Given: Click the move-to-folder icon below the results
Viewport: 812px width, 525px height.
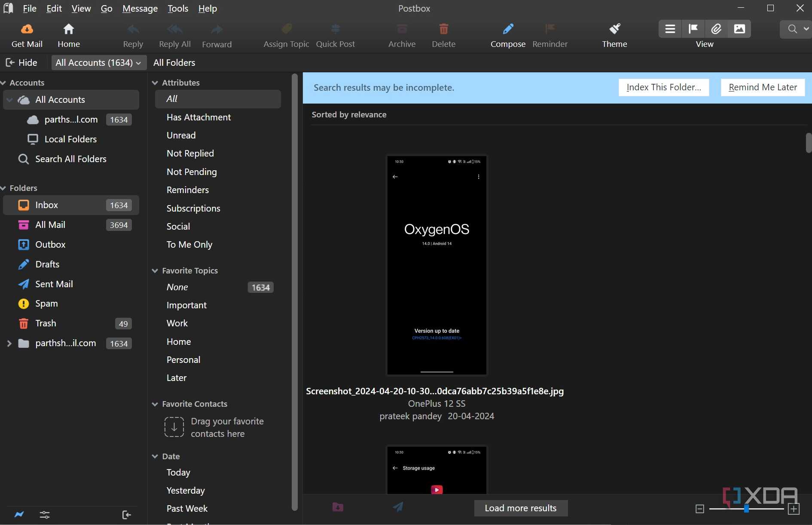Looking at the screenshot, I should tap(338, 507).
